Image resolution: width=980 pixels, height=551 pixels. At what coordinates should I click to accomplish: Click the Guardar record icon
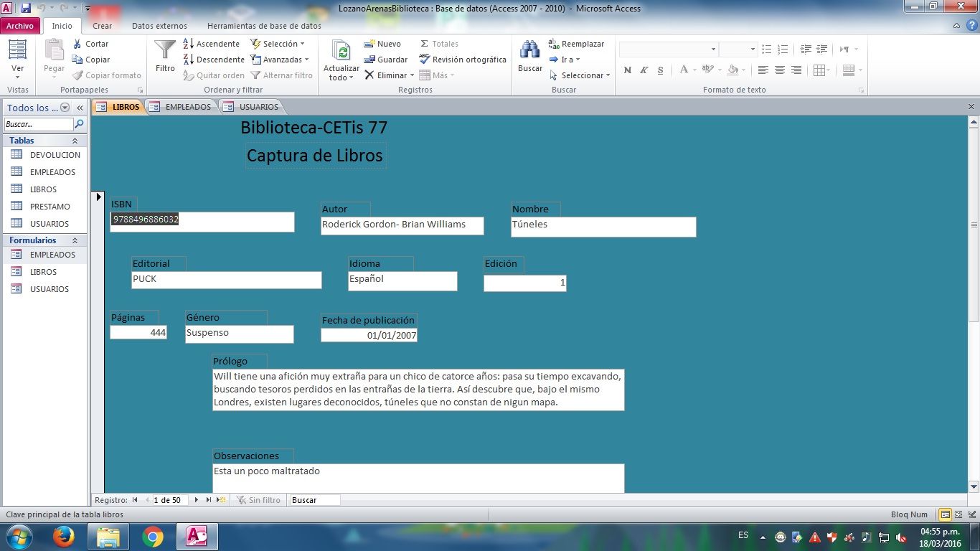pyautogui.click(x=370, y=60)
